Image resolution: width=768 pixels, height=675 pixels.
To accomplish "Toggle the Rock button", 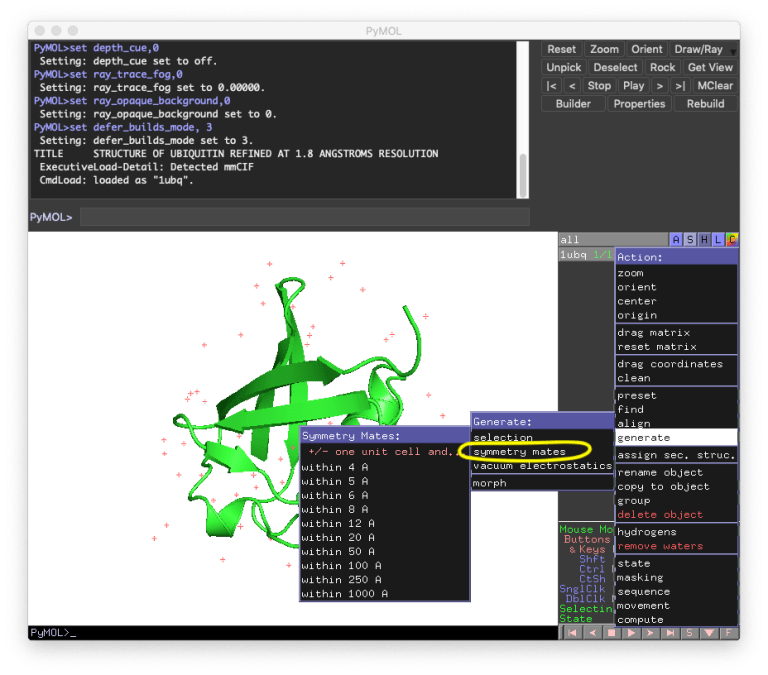I will [662, 68].
